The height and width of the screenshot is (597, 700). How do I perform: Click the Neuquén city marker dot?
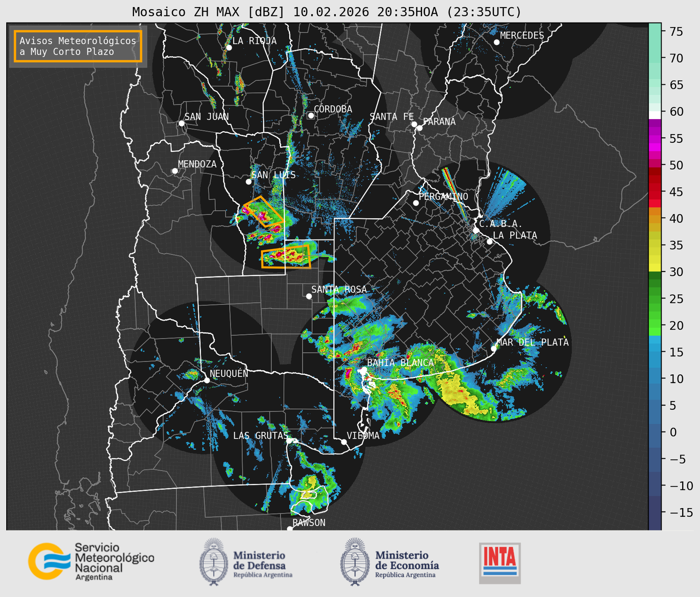(x=207, y=380)
